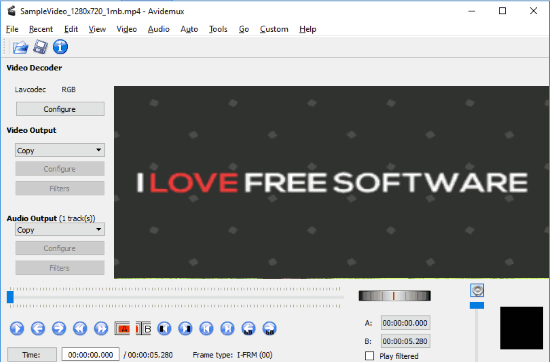This screenshot has width=550, height=362.
Task: Click the video preview frame
Action: pyautogui.click(x=331, y=182)
